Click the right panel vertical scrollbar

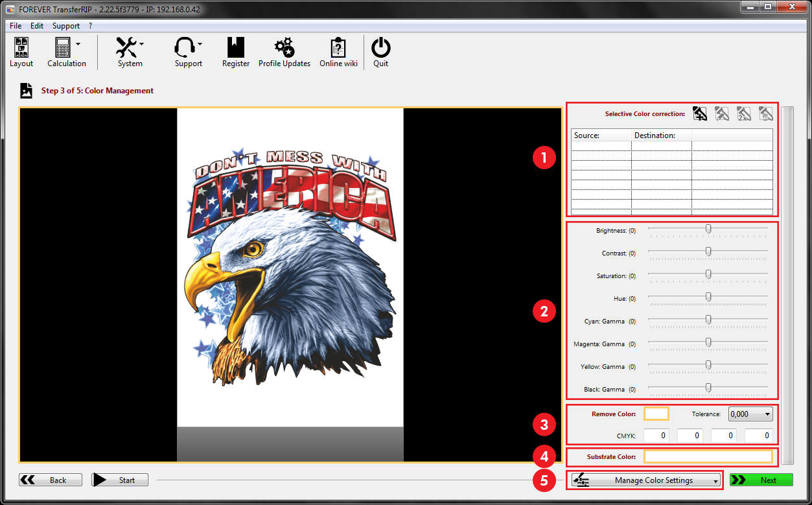point(787,285)
